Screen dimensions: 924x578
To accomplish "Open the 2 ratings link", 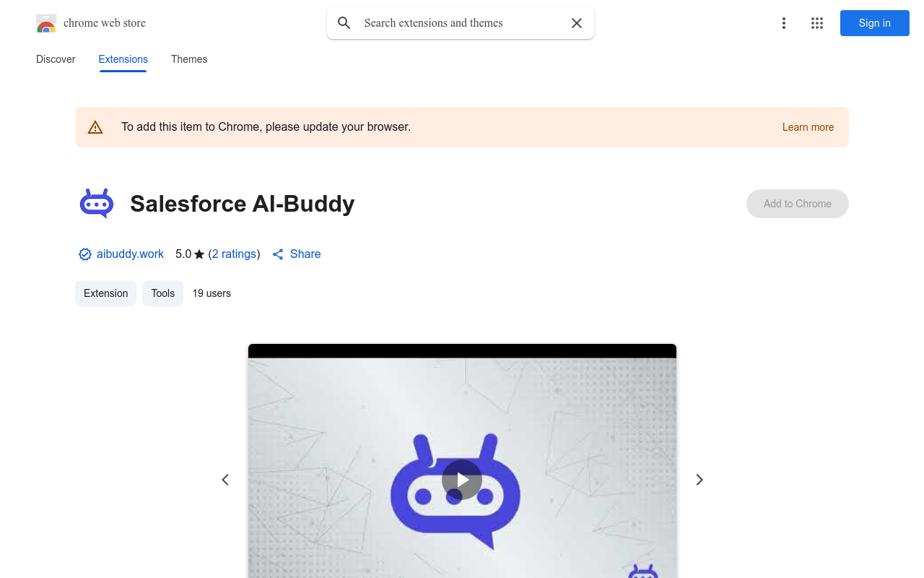I will pos(235,254).
